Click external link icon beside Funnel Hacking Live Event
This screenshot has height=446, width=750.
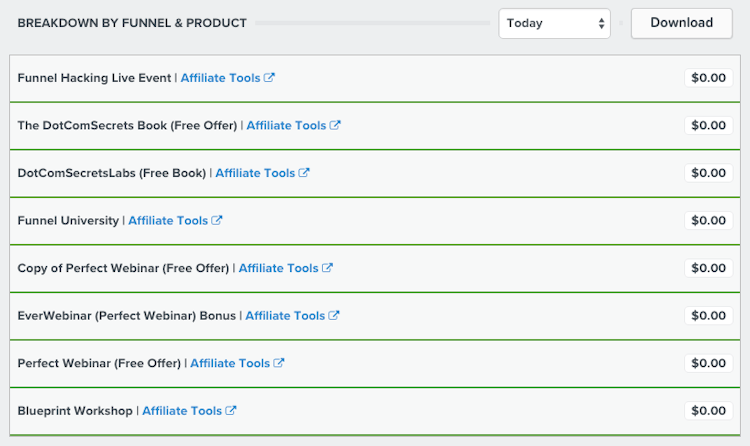tap(270, 78)
